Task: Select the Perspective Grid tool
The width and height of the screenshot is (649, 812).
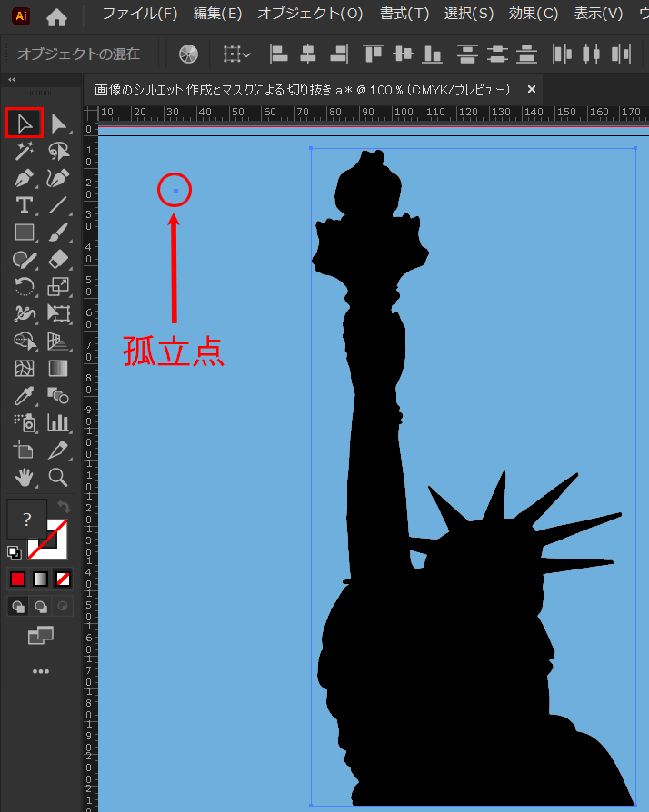Action: [58, 341]
